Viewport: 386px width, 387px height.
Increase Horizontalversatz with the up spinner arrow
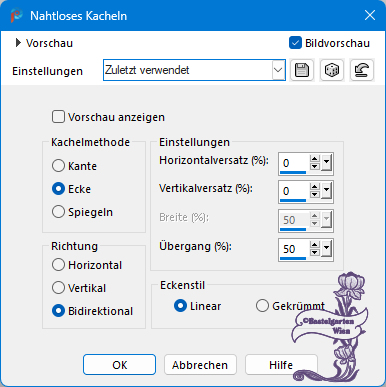pyautogui.click(x=314, y=159)
